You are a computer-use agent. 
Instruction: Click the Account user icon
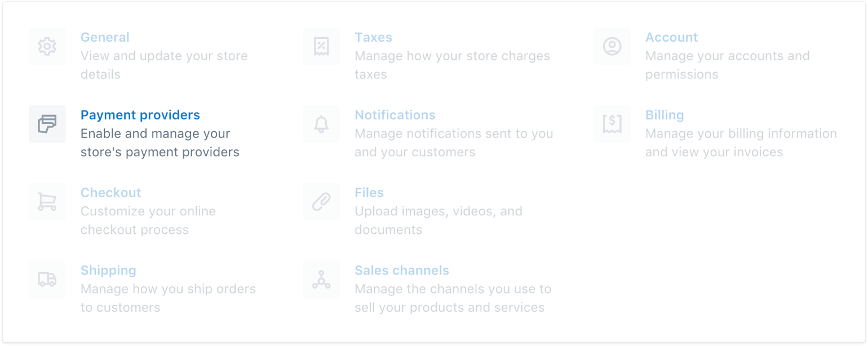pos(612,46)
